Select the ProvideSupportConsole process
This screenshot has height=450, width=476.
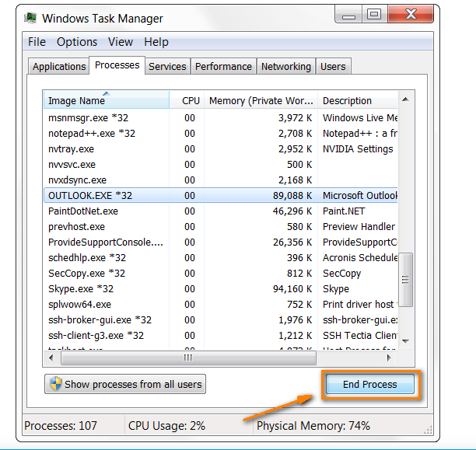(x=221, y=242)
